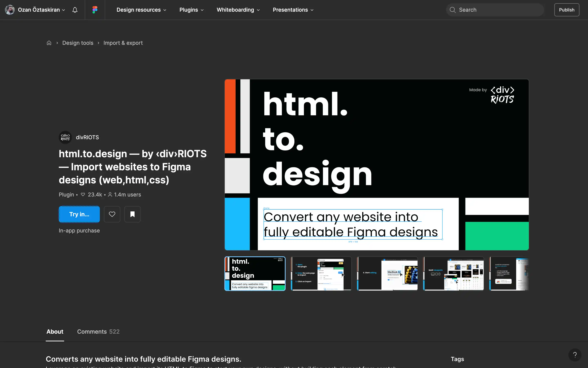Save the plugin with bookmark button

[x=133, y=214]
